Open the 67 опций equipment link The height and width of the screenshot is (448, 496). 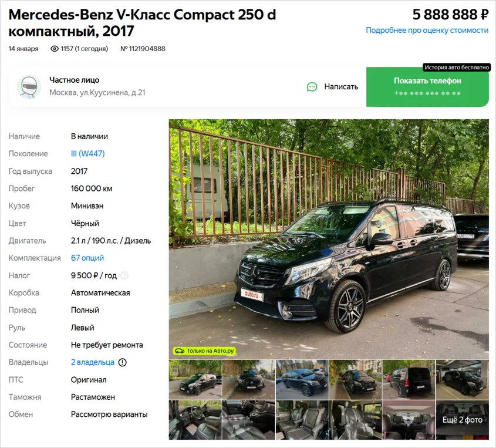[87, 258]
